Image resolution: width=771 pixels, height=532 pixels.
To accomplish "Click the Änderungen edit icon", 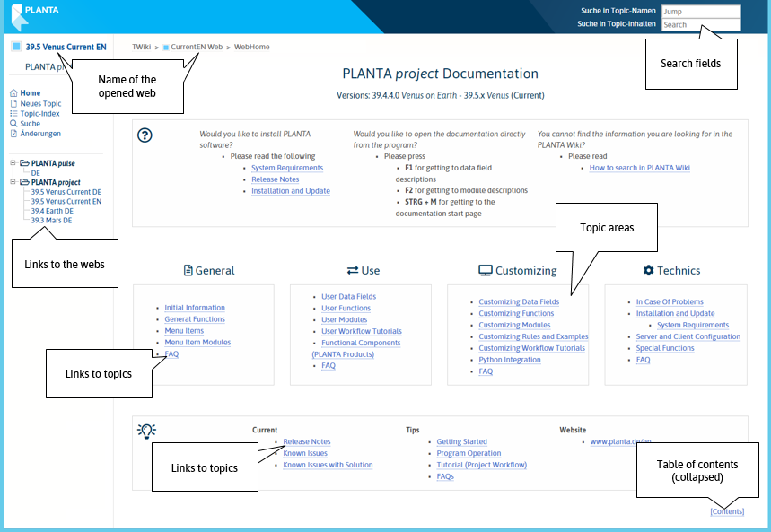I will tap(13, 134).
